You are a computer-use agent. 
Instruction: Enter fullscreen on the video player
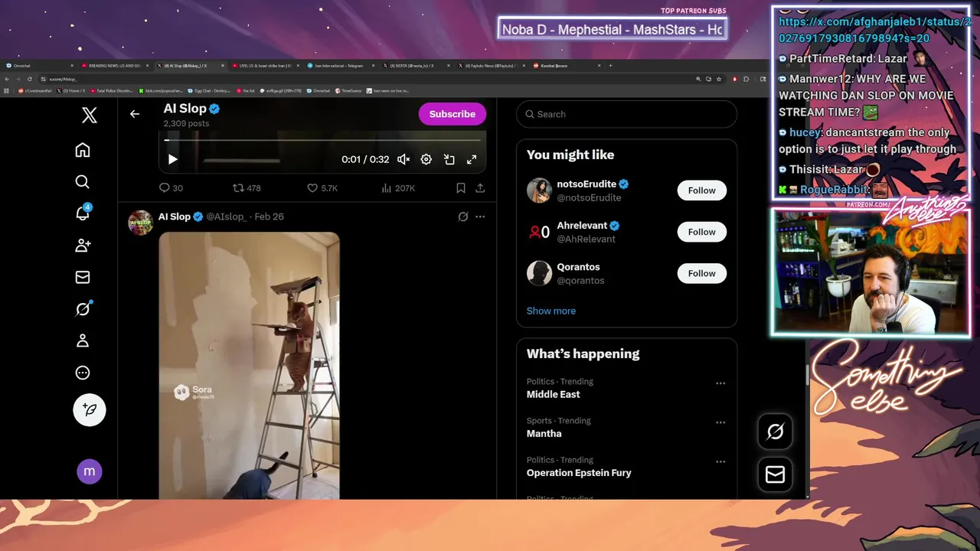coord(472,159)
